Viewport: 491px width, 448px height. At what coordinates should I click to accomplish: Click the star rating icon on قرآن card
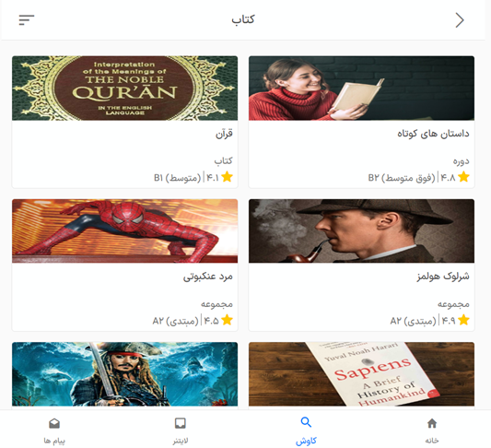click(x=227, y=177)
